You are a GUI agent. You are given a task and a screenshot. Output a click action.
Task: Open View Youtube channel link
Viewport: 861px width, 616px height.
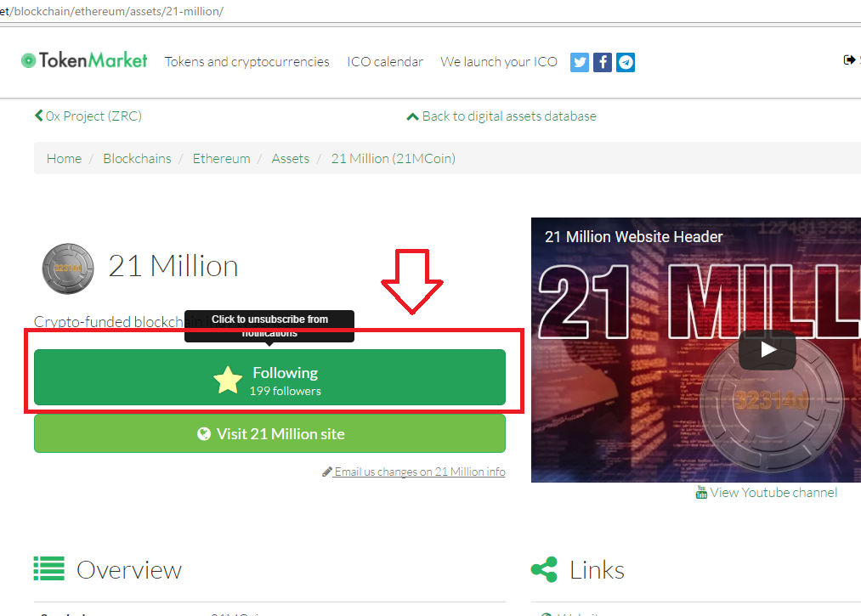(773, 493)
